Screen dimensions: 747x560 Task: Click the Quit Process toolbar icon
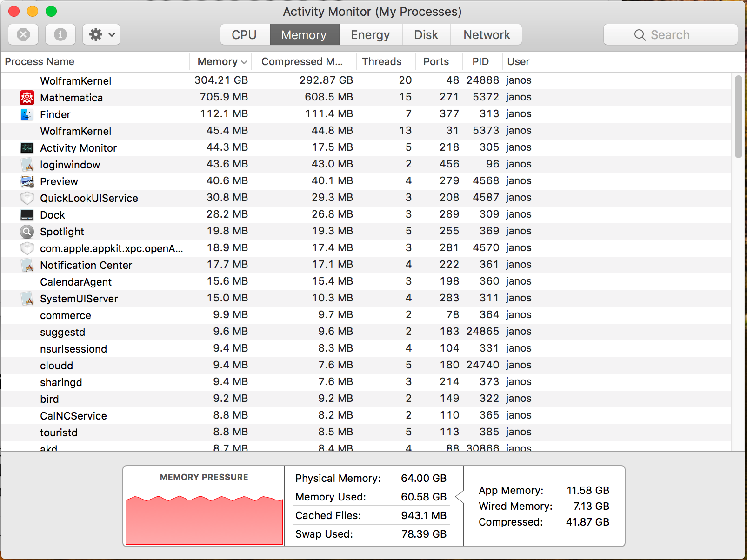pyautogui.click(x=23, y=34)
